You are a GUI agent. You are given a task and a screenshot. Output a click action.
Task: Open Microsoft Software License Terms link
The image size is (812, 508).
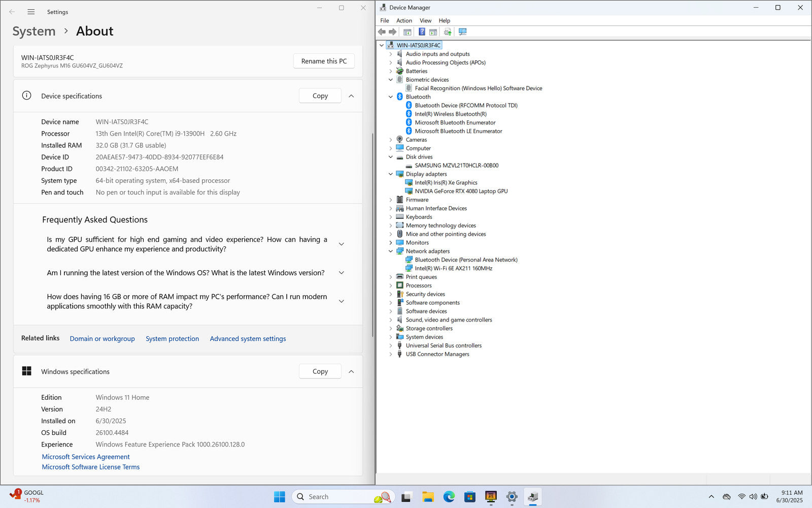coord(91,467)
